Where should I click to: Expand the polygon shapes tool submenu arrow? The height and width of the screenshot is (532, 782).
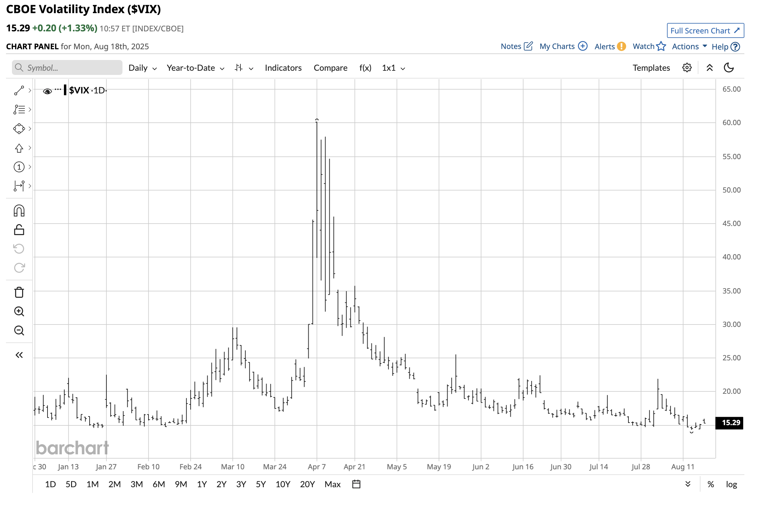point(30,129)
